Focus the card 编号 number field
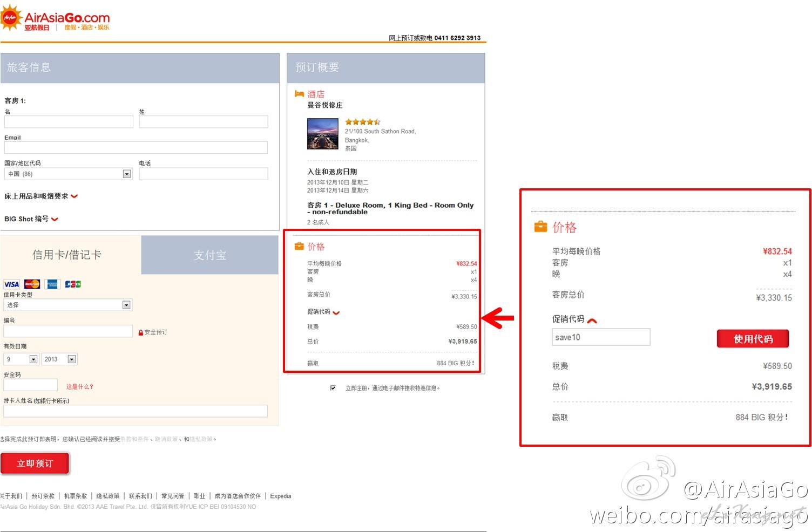The width and height of the screenshot is (812, 532). pyautogui.click(x=68, y=331)
